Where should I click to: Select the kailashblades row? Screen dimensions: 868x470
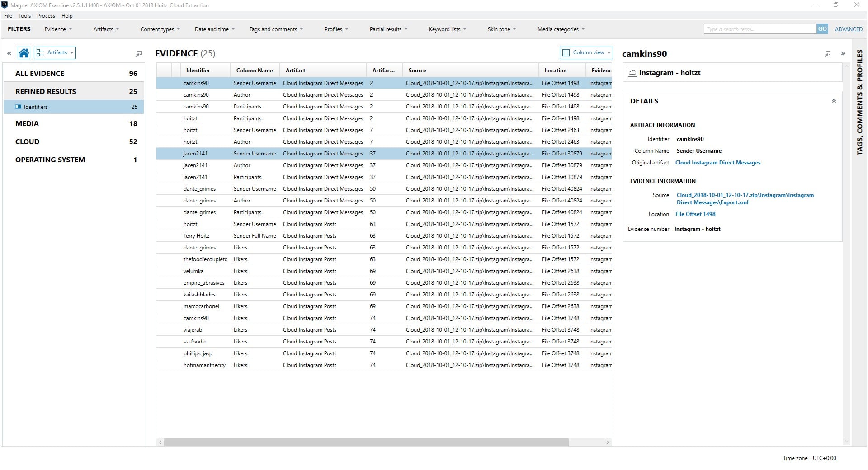[384, 295]
